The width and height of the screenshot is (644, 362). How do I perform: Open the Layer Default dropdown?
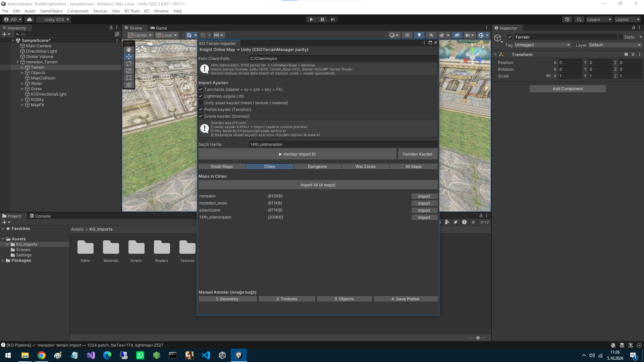click(615, 45)
